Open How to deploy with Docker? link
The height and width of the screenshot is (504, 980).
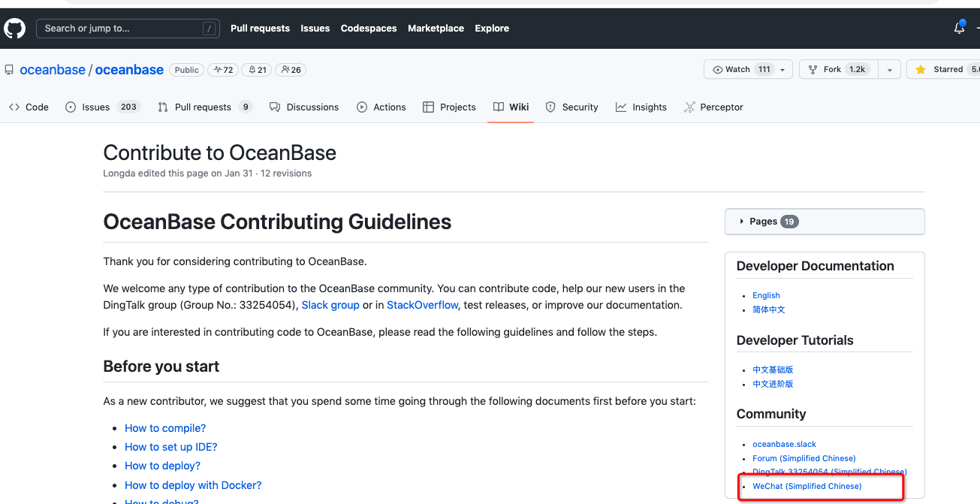pos(193,485)
